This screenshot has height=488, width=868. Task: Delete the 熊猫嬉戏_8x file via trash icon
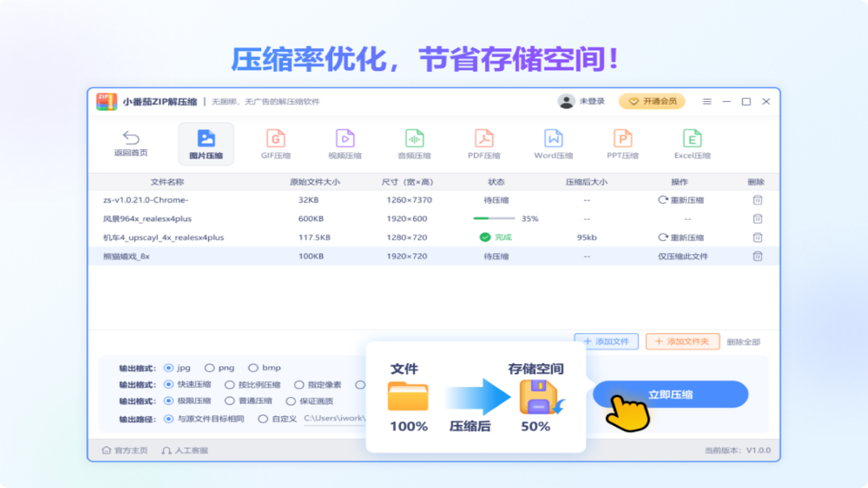[757, 256]
